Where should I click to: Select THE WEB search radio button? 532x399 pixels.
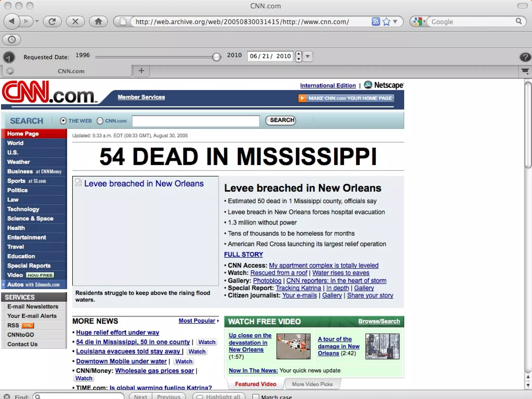tap(63, 121)
